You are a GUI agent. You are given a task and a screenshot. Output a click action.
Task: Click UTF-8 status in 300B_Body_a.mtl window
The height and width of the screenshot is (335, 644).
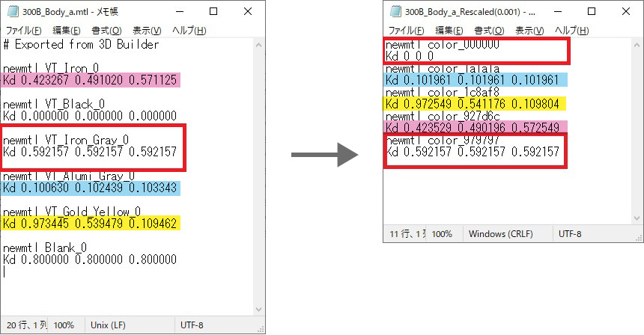(x=192, y=325)
